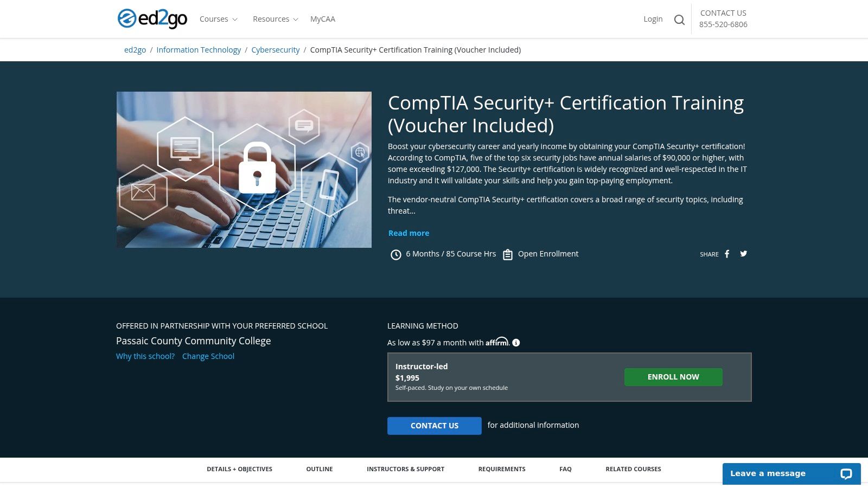Share course on Twitter
The image size is (868, 488).
744,254
